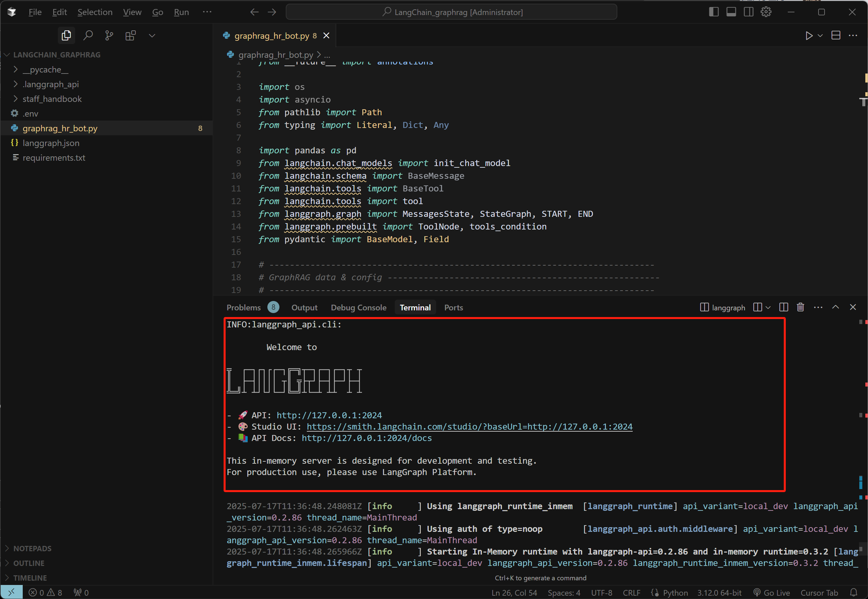Viewport: 868px width, 599px height.
Task: Maximize the panel with up chevron
Action: (835, 307)
